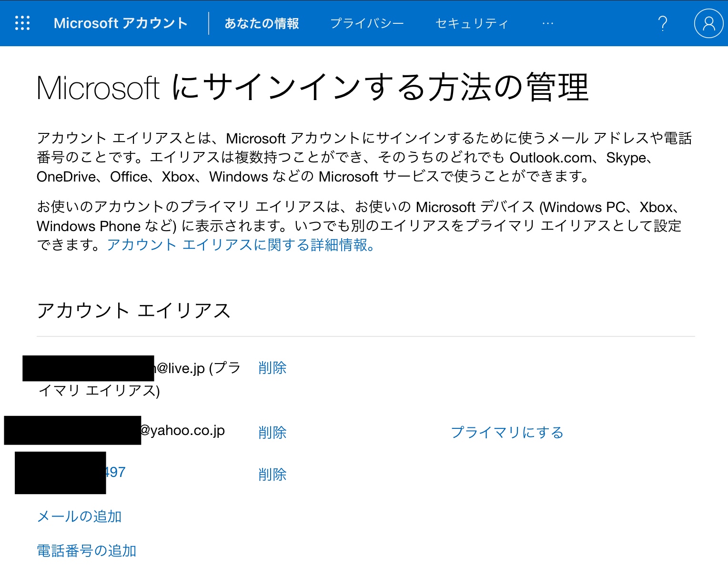Select the セキュリティ tab

(x=472, y=23)
